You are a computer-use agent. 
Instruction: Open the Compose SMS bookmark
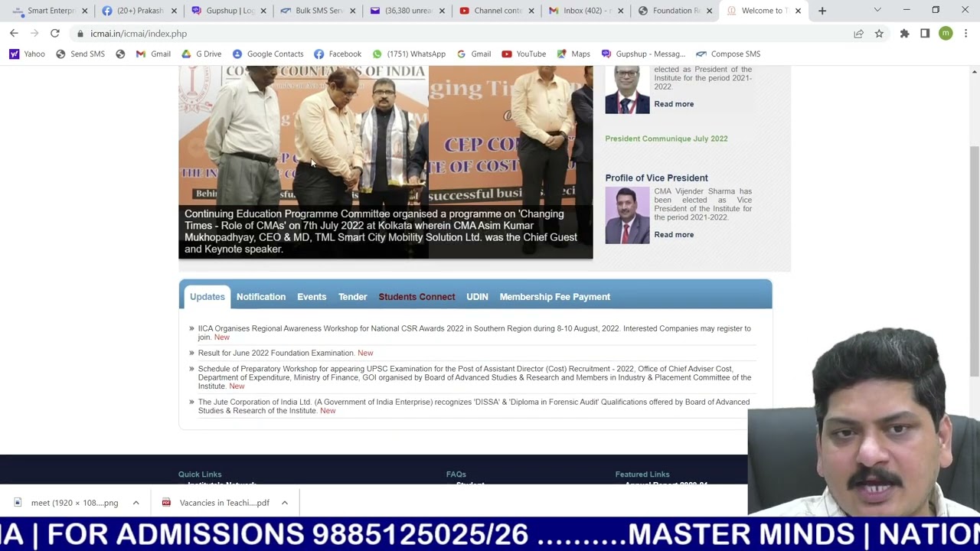point(728,54)
